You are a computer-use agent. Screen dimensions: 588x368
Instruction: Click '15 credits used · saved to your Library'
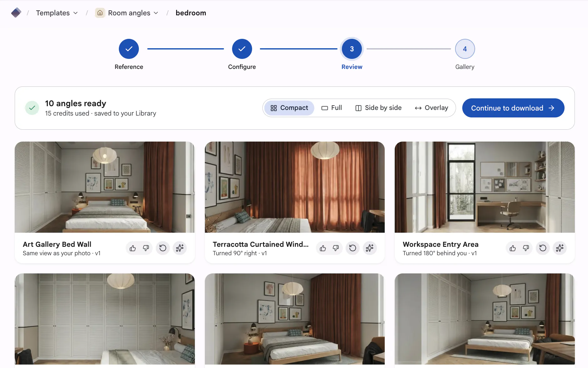tap(100, 113)
